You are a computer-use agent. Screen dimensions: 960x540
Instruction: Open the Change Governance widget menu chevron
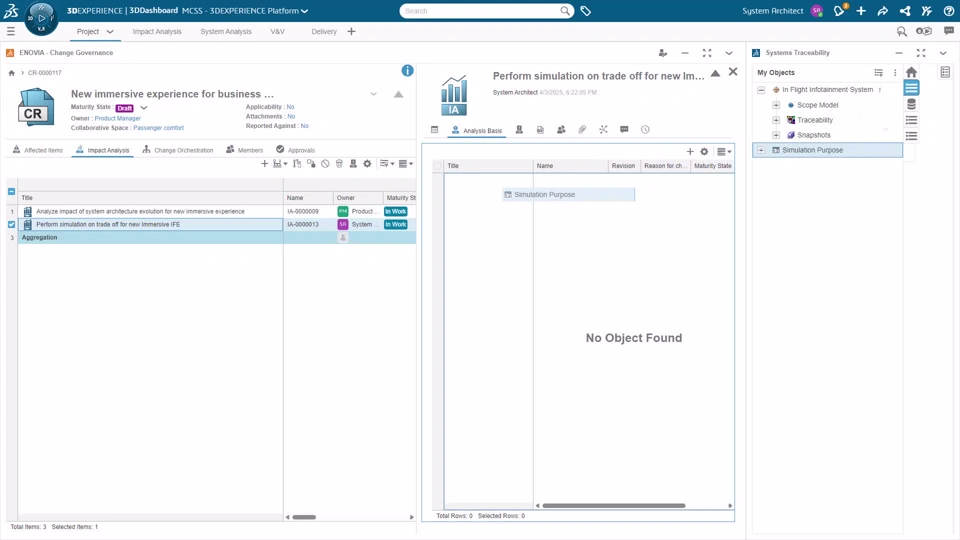[729, 53]
